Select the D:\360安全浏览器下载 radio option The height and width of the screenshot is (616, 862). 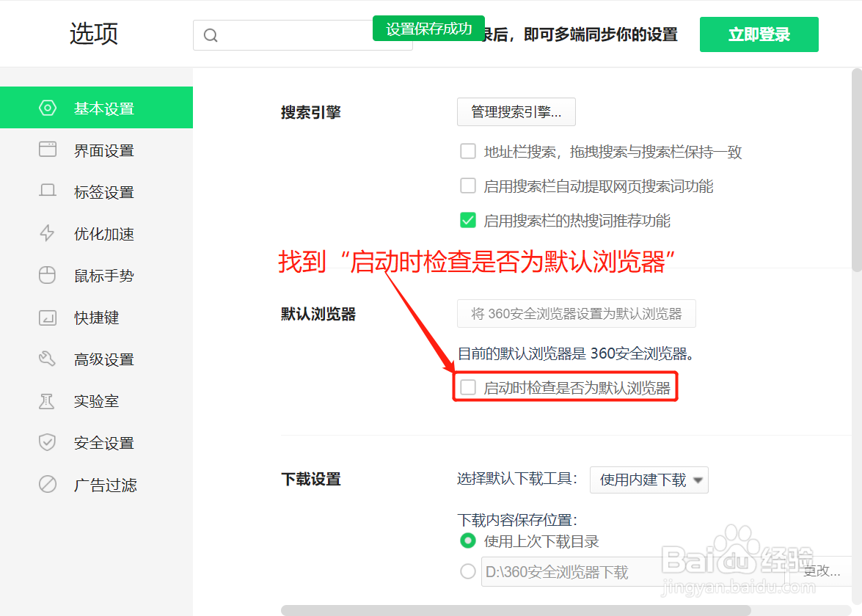click(x=468, y=571)
